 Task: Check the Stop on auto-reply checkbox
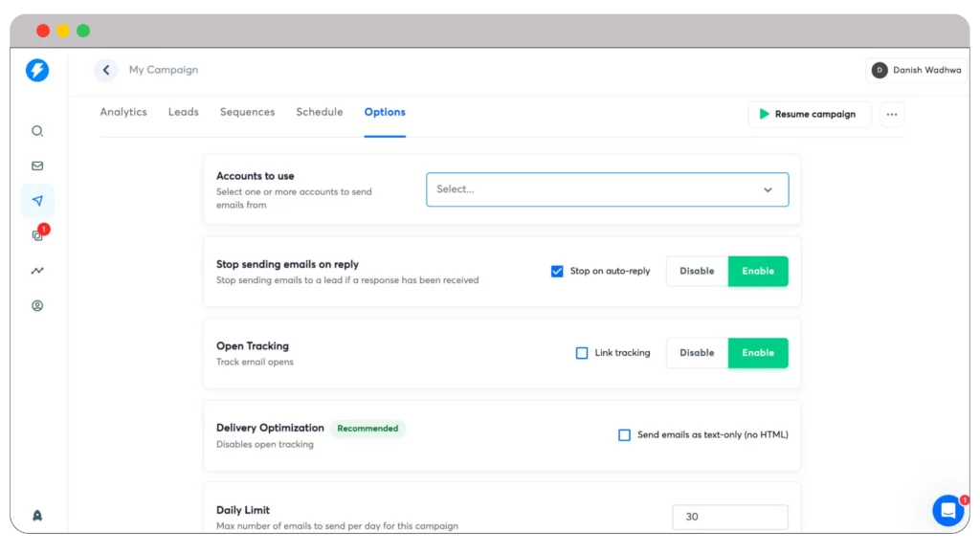point(557,271)
